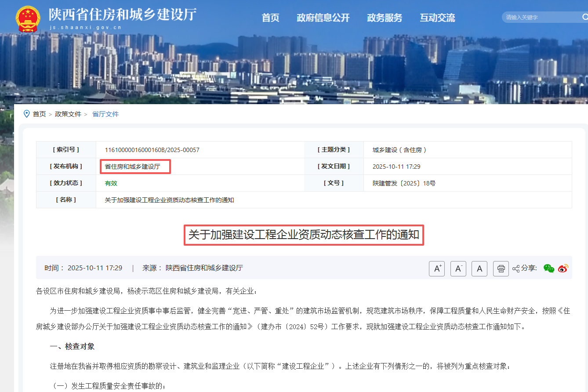Click 首页 breadcrumb link
The image size is (588, 392).
[39, 114]
